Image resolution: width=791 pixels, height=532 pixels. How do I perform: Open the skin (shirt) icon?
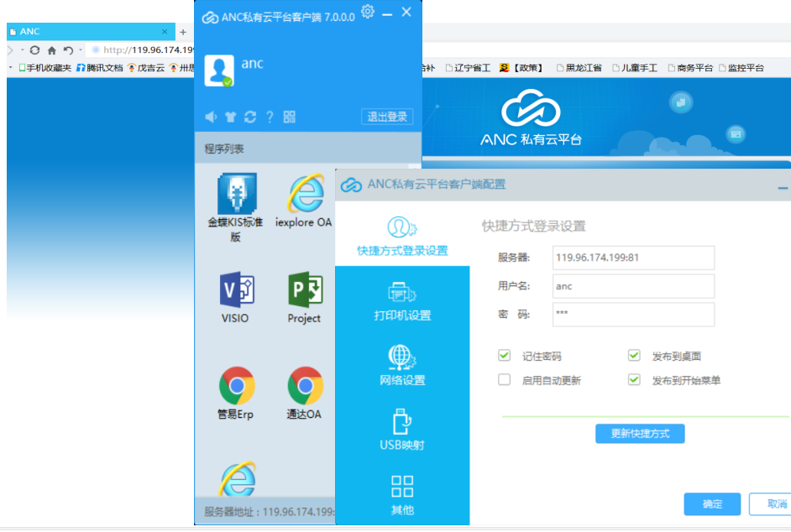(231, 117)
